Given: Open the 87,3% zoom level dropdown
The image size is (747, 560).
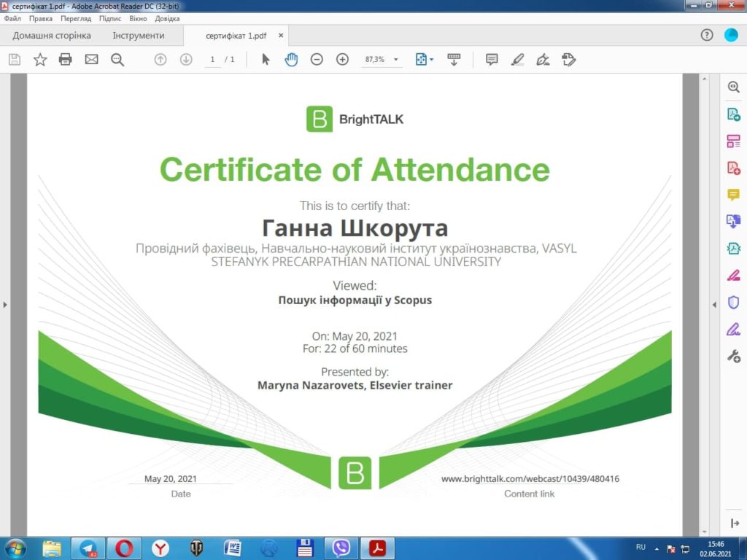Looking at the screenshot, I should [396, 60].
